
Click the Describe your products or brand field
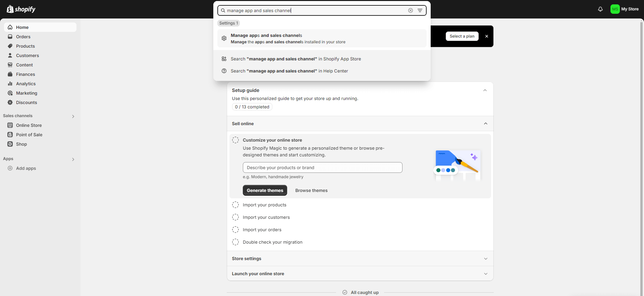coord(322,167)
